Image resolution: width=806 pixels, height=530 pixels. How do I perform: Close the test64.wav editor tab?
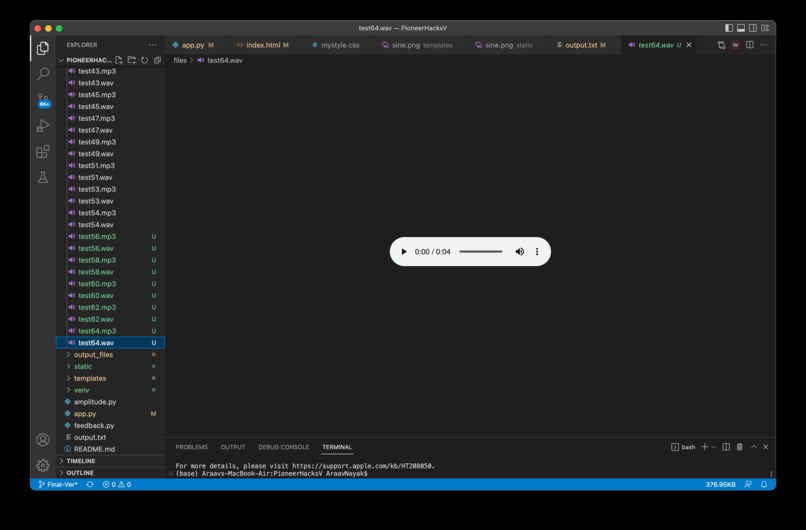point(689,45)
